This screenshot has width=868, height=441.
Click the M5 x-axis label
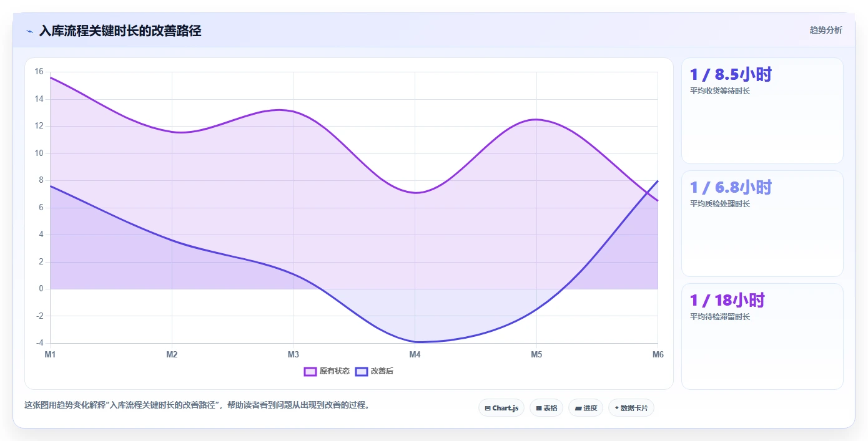tap(536, 354)
